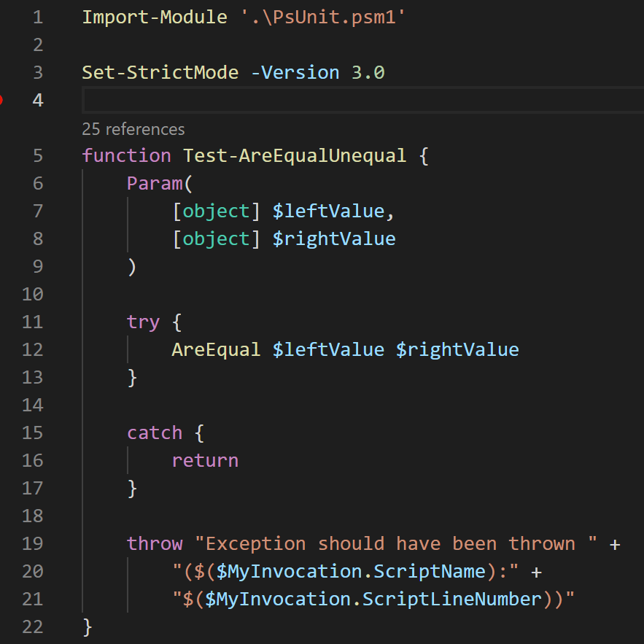Click the return statement on line 16
This screenshot has height=644, width=644.
point(205,460)
